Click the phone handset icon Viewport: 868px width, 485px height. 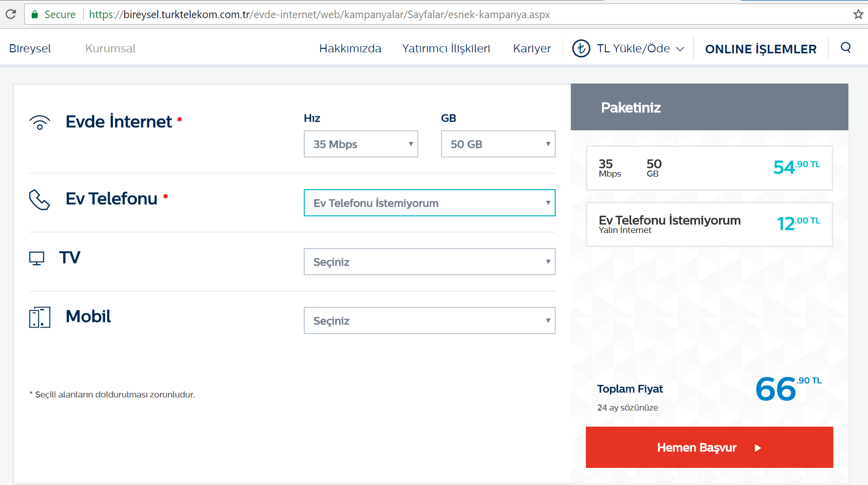pos(40,200)
